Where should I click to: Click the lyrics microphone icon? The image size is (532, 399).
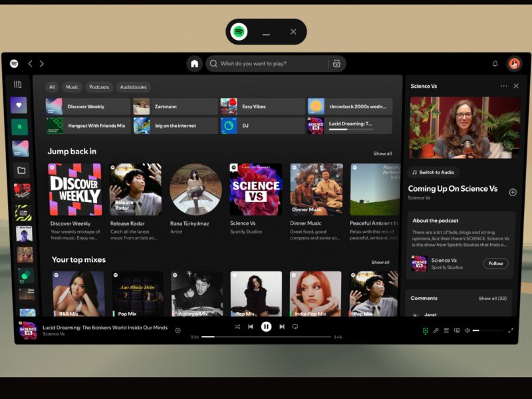click(436, 331)
